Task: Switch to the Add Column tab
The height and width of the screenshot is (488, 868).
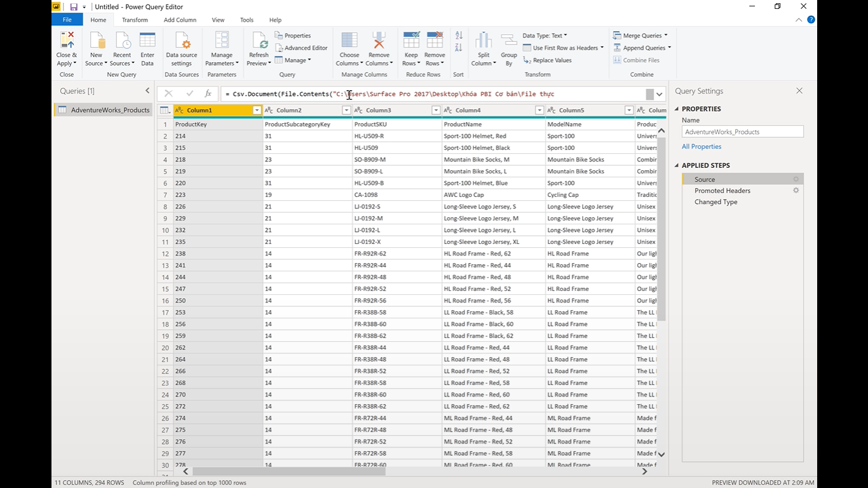Action: click(x=180, y=20)
